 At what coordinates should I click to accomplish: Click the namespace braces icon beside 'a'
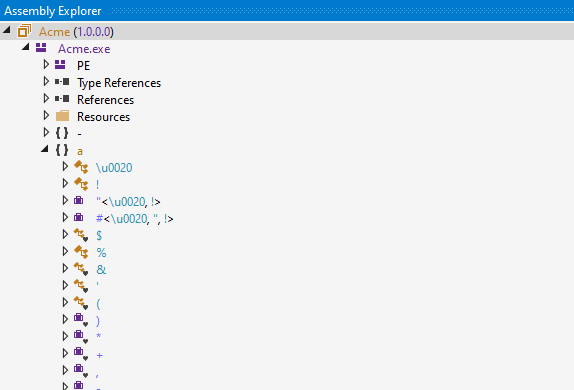(x=62, y=150)
